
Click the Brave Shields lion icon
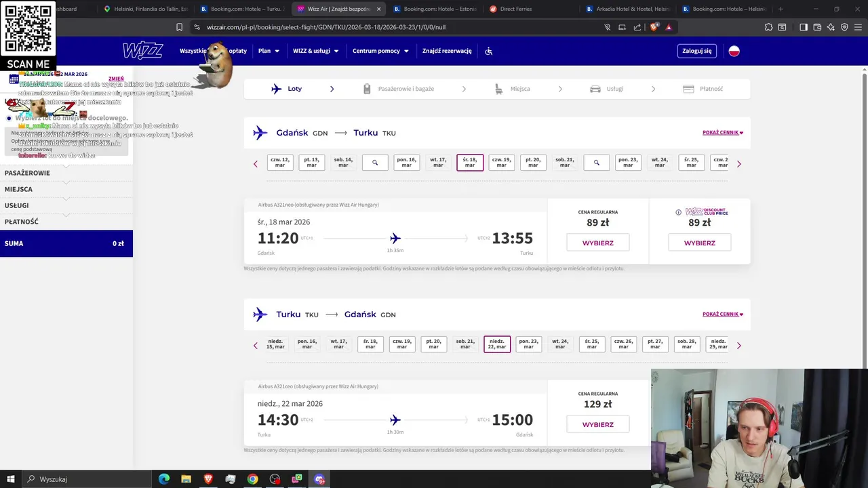654,27
